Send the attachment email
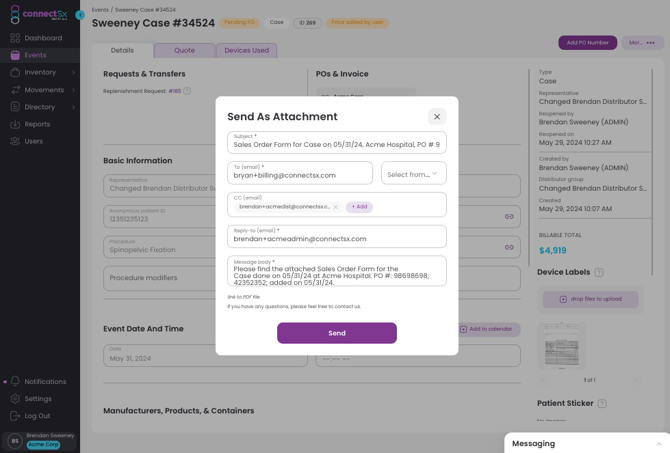The image size is (670, 453). (337, 333)
